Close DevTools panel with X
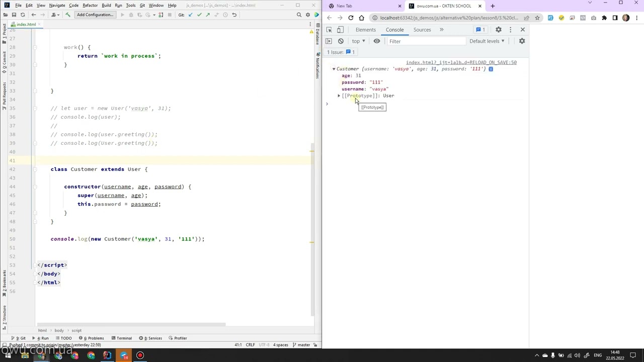644x362 pixels. [x=522, y=30]
